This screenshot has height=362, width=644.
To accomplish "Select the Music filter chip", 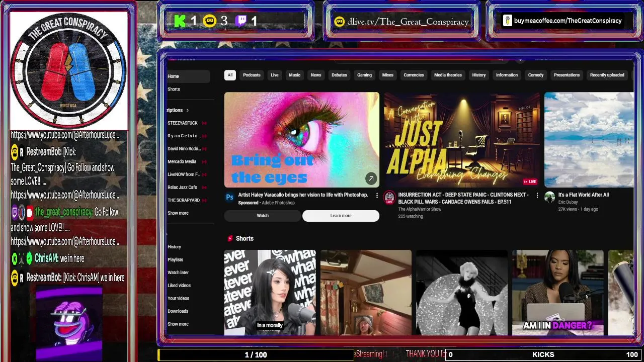I will coord(294,75).
